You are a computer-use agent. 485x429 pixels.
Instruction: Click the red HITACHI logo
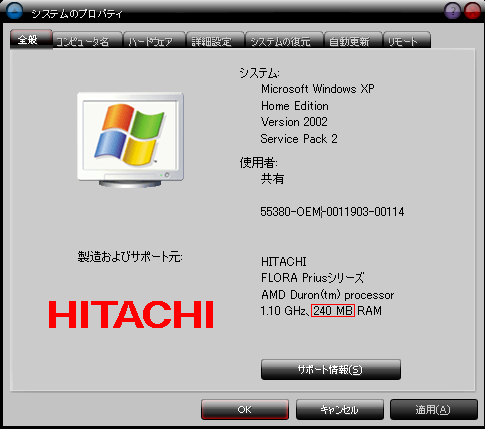click(x=131, y=314)
